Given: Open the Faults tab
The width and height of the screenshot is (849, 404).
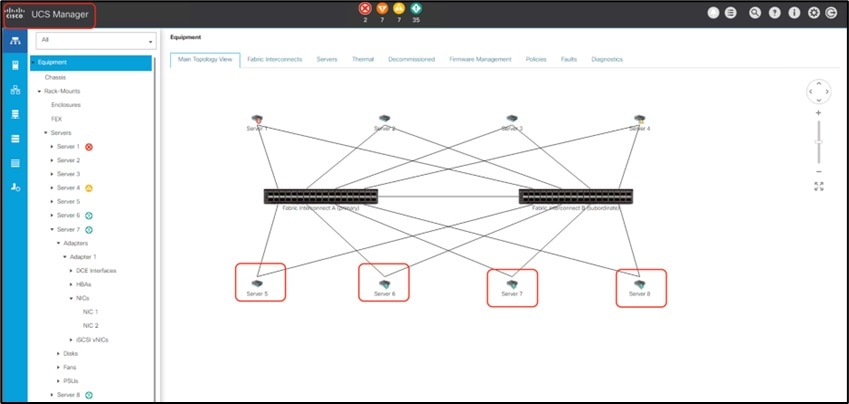Looking at the screenshot, I should point(569,60).
